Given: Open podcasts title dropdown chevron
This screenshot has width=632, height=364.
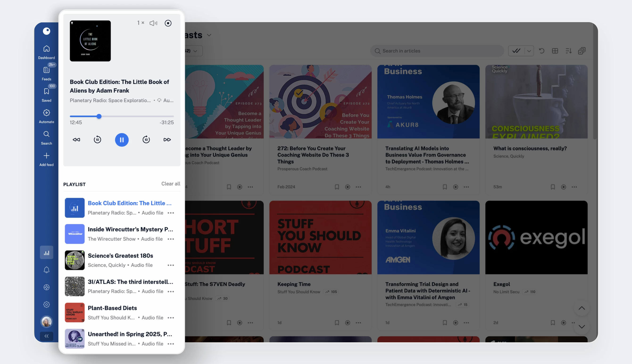Looking at the screenshot, I should [x=209, y=35].
